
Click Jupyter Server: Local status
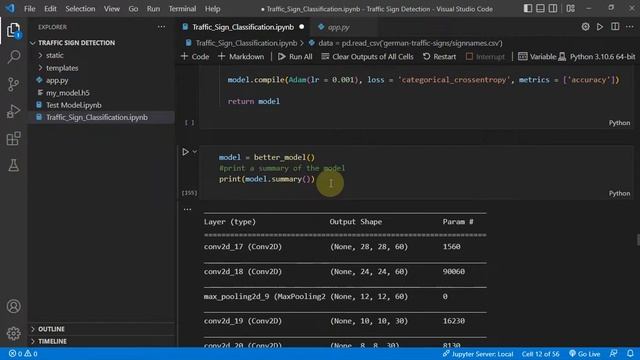[x=478, y=354]
